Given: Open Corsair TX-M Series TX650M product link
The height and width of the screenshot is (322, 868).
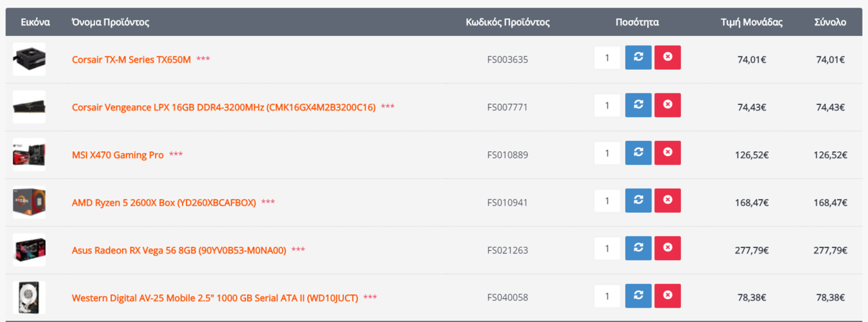Looking at the screenshot, I should [x=132, y=60].
